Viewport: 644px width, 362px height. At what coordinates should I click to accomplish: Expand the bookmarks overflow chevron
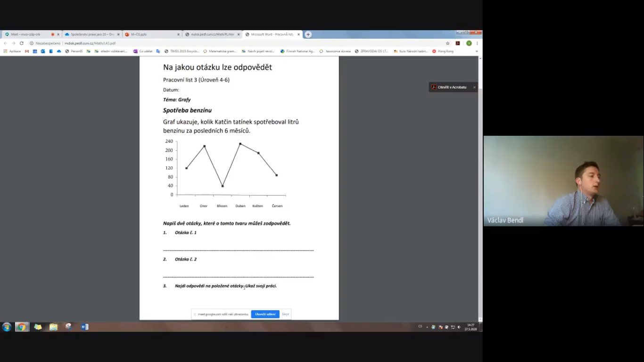[476, 51]
